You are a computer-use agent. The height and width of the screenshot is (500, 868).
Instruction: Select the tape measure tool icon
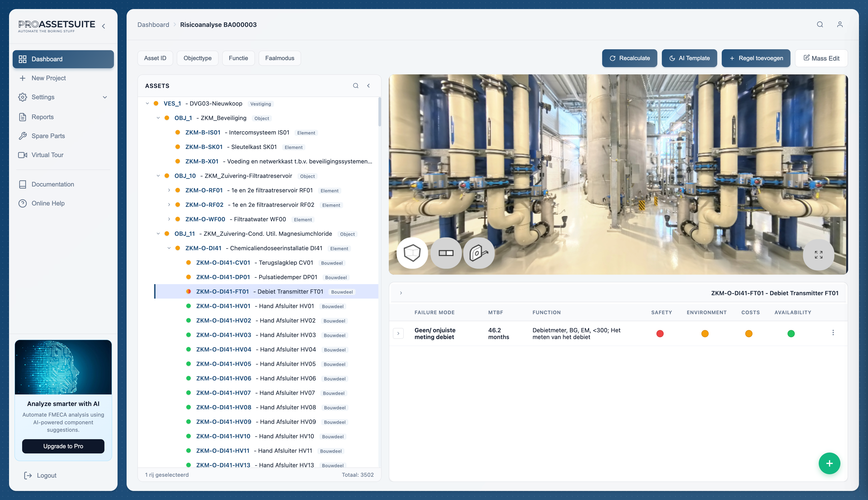(x=479, y=253)
